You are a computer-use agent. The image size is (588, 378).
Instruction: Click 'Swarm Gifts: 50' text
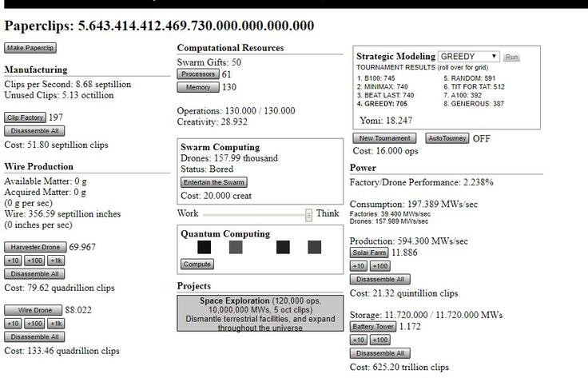point(209,62)
